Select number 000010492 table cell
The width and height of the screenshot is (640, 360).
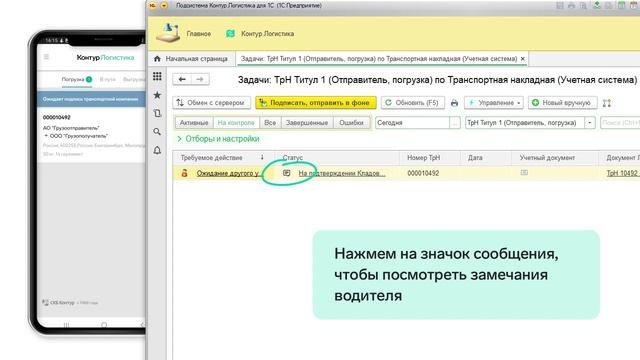(430, 173)
